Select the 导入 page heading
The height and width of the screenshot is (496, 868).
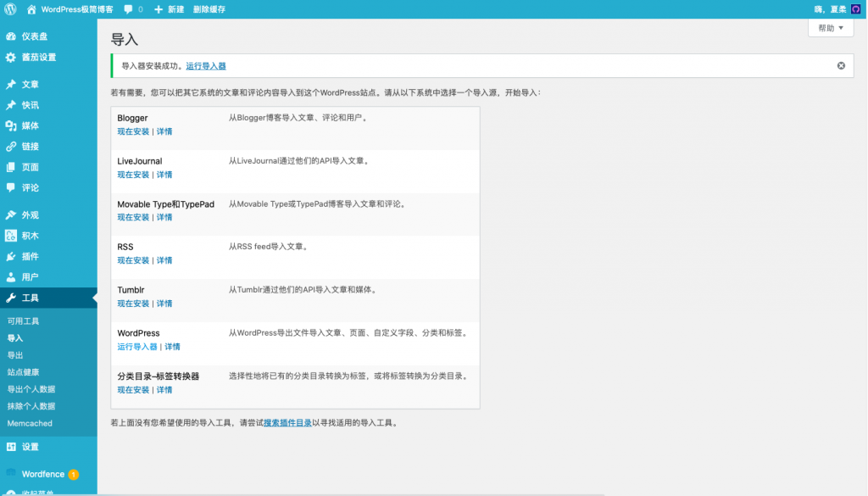124,40
